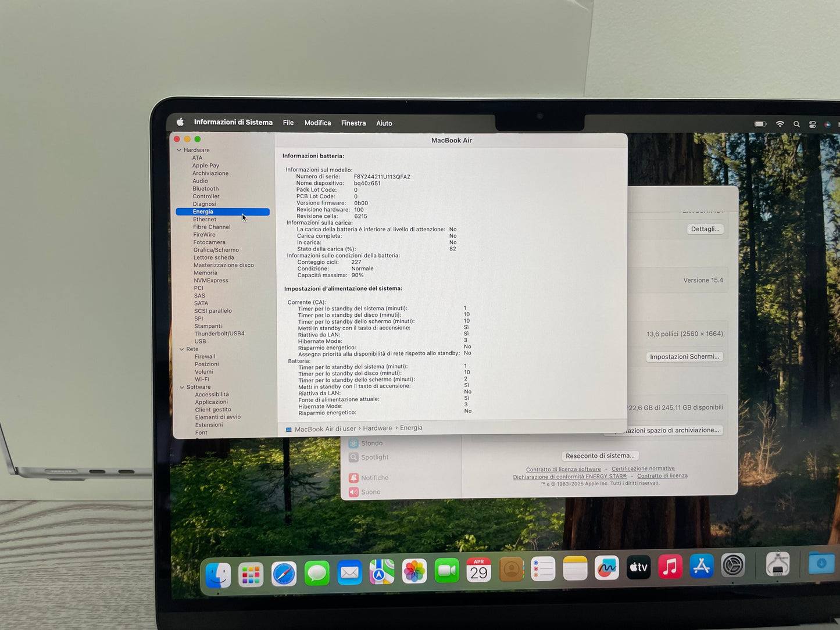Select Stampanti in sidebar
The height and width of the screenshot is (630, 840).
coord(208,326)
